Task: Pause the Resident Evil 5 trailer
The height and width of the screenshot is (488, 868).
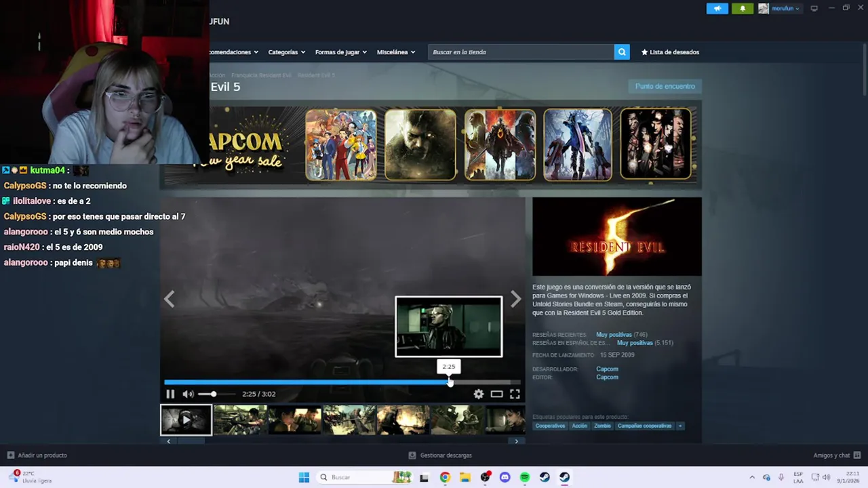Action: pyautogui.click(x=170, y=394)
